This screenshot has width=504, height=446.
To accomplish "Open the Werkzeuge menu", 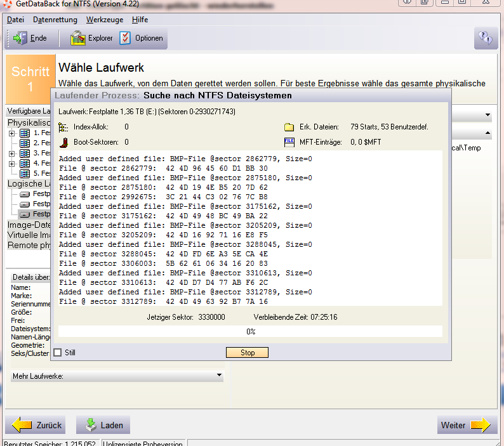I will (x=105, y=20).
